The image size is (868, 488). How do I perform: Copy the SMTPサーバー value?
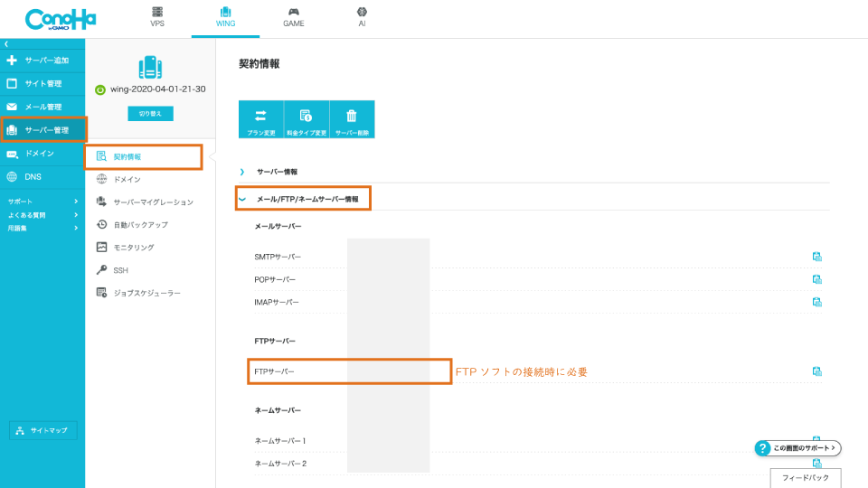816,257
